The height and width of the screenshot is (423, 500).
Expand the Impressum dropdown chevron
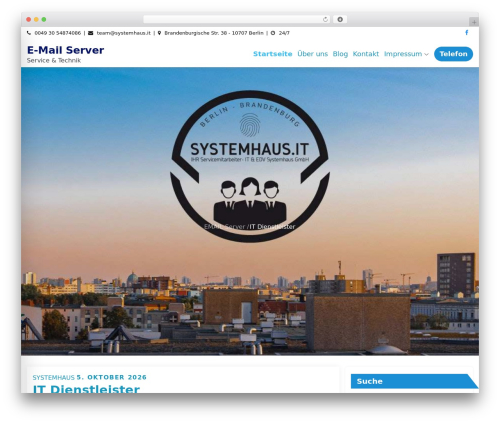pos(426,55)
